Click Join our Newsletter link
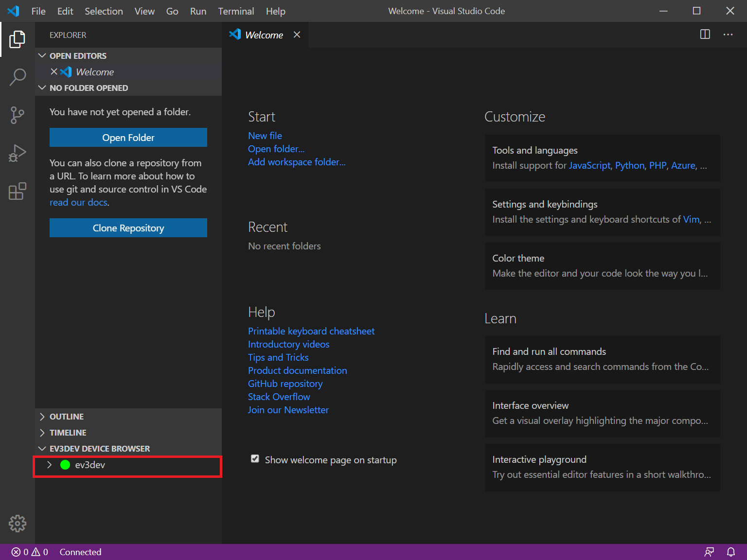Screen dimensions: 747x560 pyautogui.click(x=288, y=410)
